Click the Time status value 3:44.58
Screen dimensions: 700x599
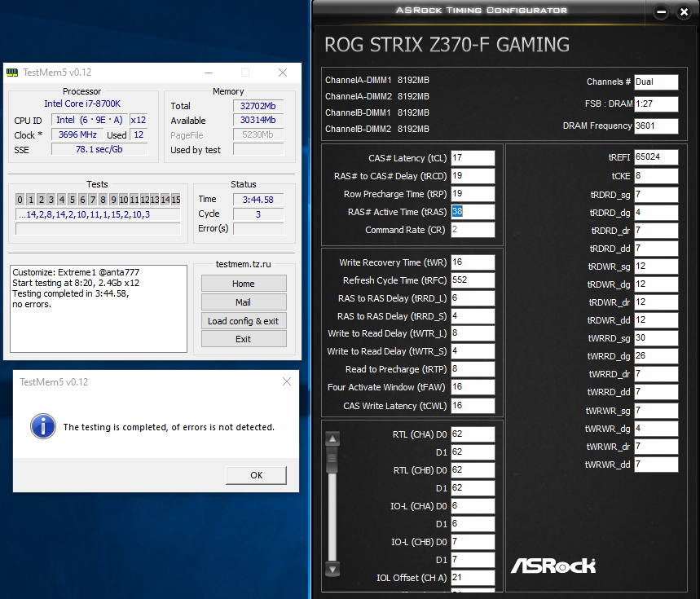pyautogui.click(x=258, y=200)
